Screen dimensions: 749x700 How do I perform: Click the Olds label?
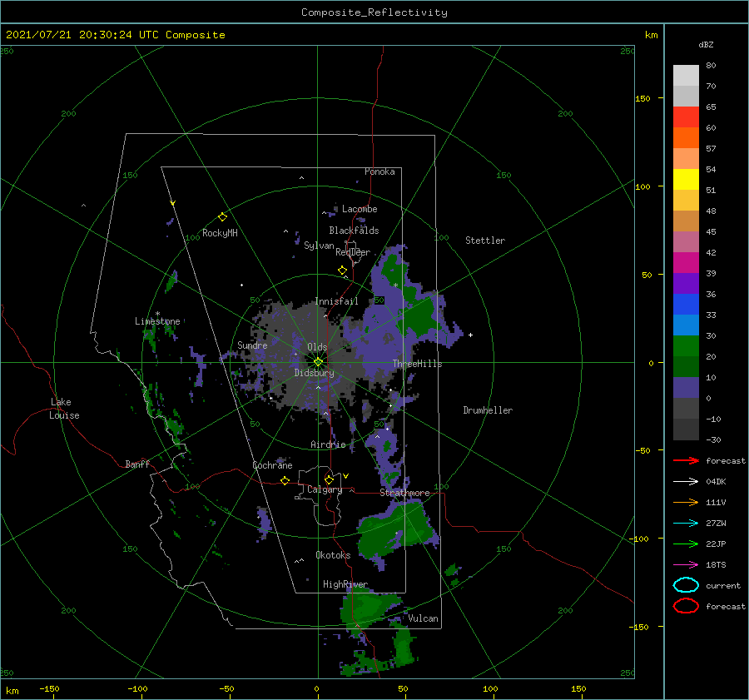(x=317, y=347)
